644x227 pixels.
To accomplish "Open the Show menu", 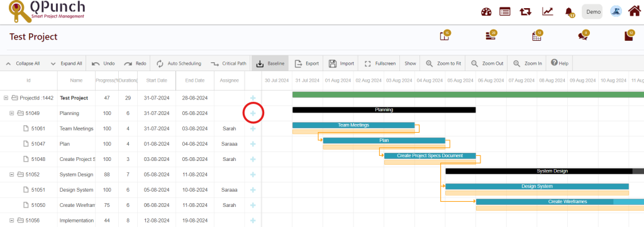I will pos(410,64).
